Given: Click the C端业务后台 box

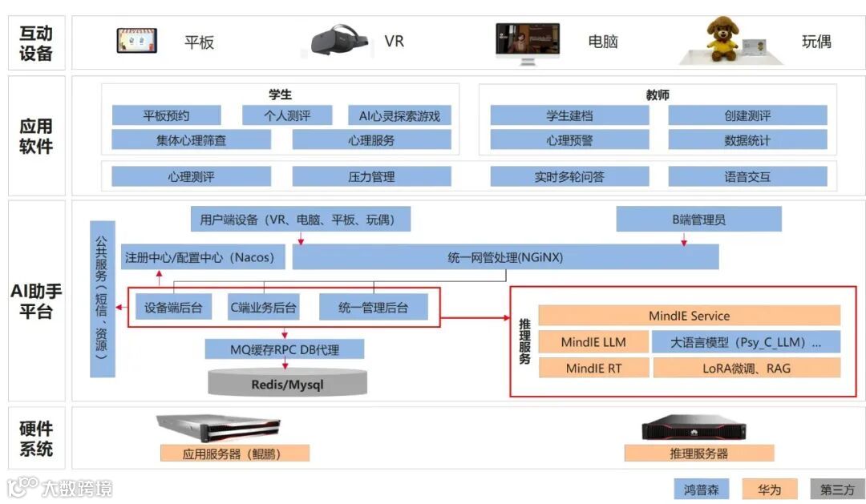Looking at the screenshot, I should [x=264, y=307].
